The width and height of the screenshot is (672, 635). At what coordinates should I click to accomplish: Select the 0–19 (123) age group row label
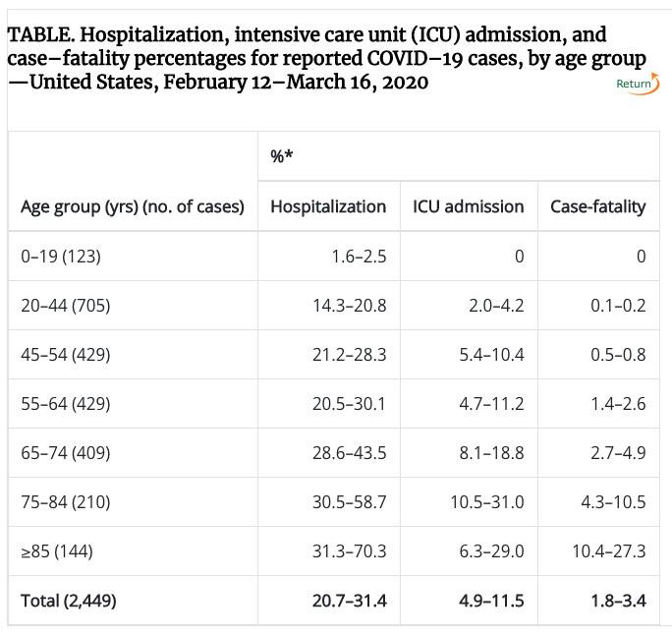(x=61, y=257)
